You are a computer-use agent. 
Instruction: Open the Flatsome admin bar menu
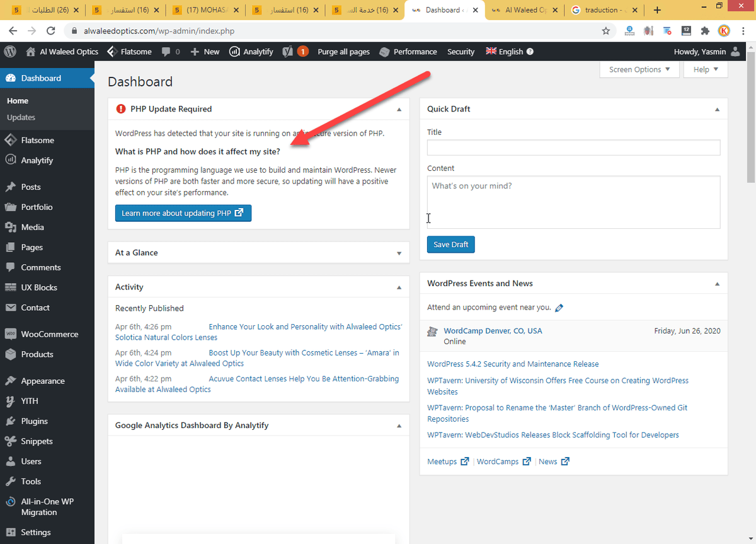pos(129,52)
